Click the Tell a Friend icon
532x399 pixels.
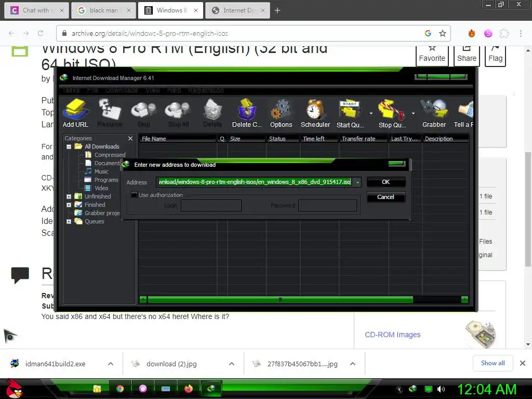click(464, 113)
